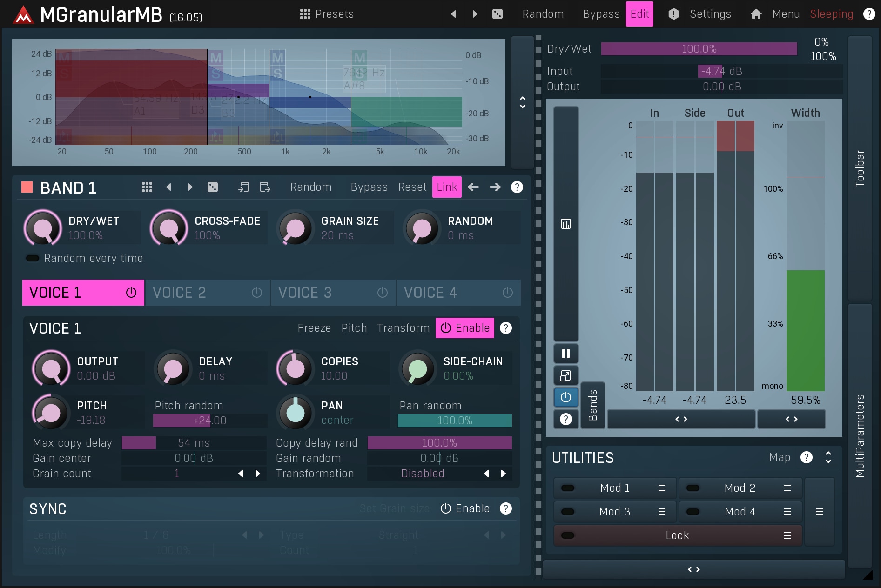Toggle Lock enable switch

click(568, 535)
